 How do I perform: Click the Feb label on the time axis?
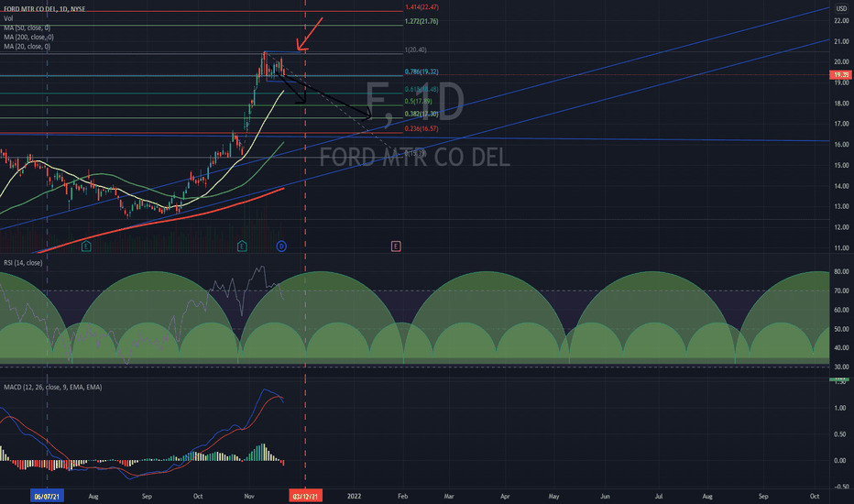(x=402, y=497)
